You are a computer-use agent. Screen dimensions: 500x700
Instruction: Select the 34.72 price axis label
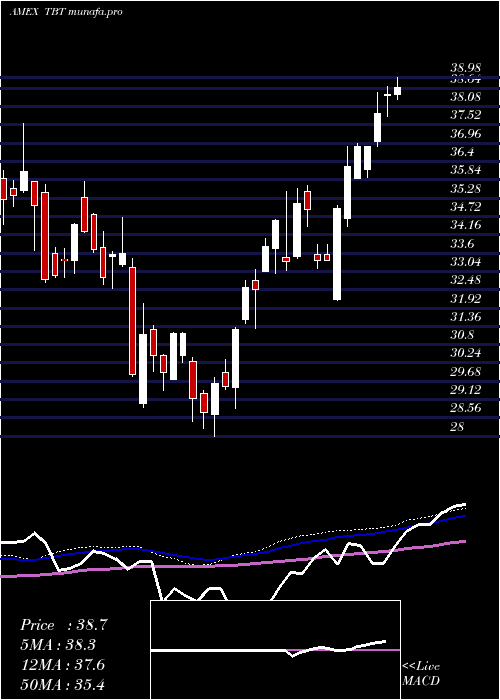click(x=466, y=207)
